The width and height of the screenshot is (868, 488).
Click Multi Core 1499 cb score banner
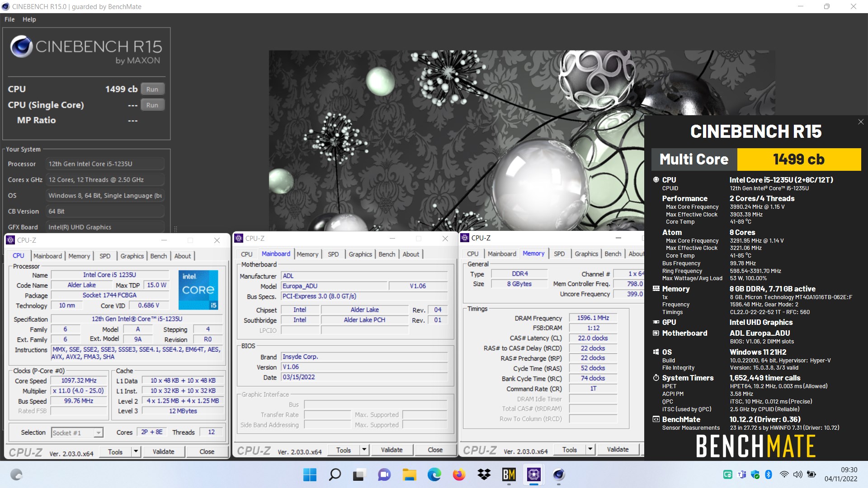pos(756,160)
